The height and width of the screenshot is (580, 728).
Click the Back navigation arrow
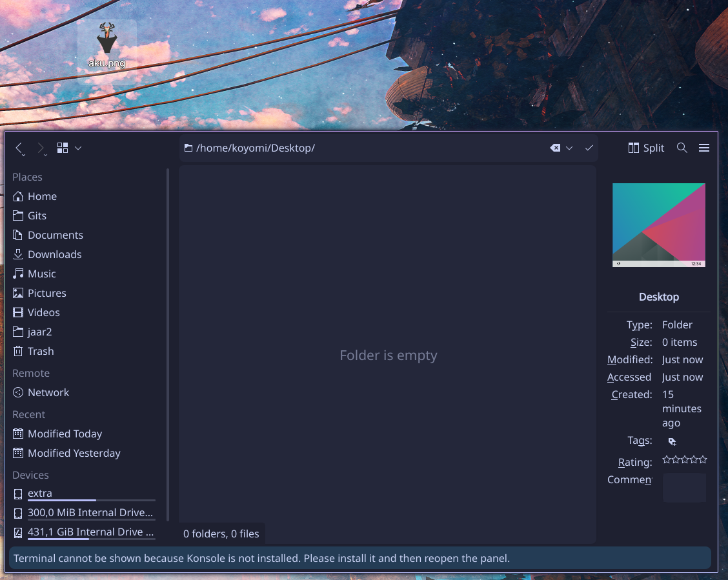pyautogui.click(x=19, y=148)
